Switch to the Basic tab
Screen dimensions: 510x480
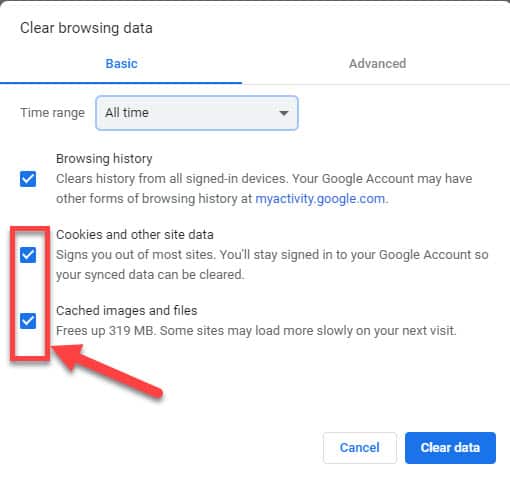pos(121,63)
